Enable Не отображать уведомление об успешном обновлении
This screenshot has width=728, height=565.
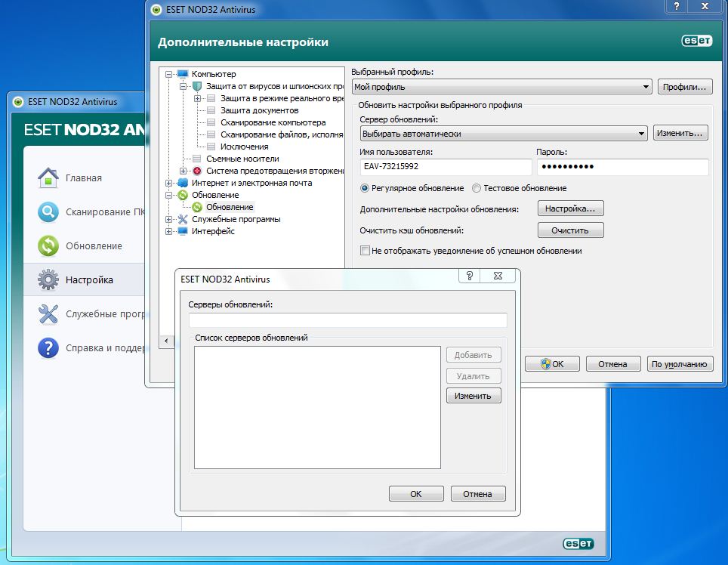coord(365,251)
